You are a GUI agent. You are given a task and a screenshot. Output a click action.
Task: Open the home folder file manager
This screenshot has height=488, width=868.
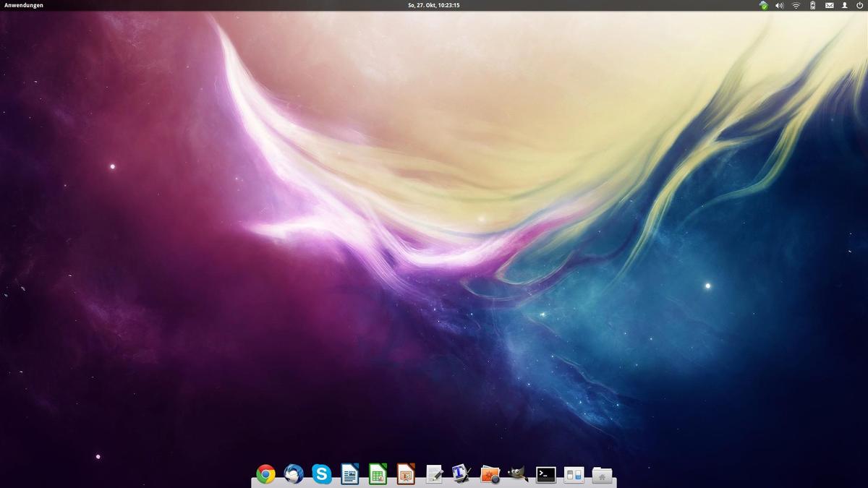pos(602,474)
